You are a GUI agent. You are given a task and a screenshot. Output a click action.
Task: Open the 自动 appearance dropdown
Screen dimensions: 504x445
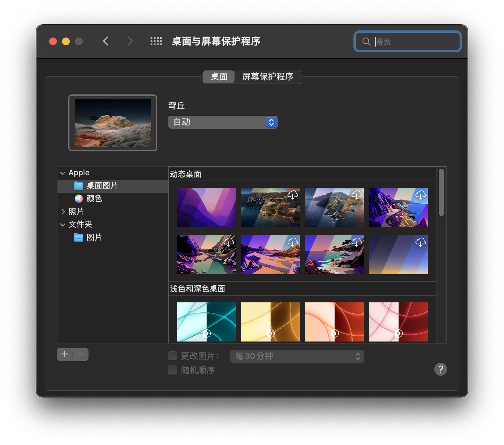223,122
